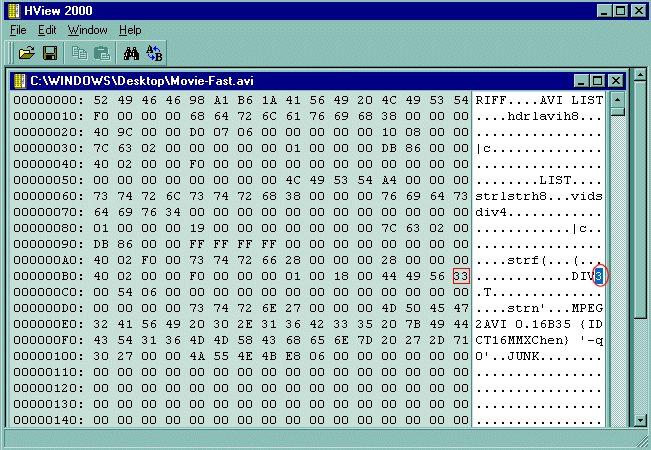Click the outer workspace scrollbar up arrow

coord(640,75)
